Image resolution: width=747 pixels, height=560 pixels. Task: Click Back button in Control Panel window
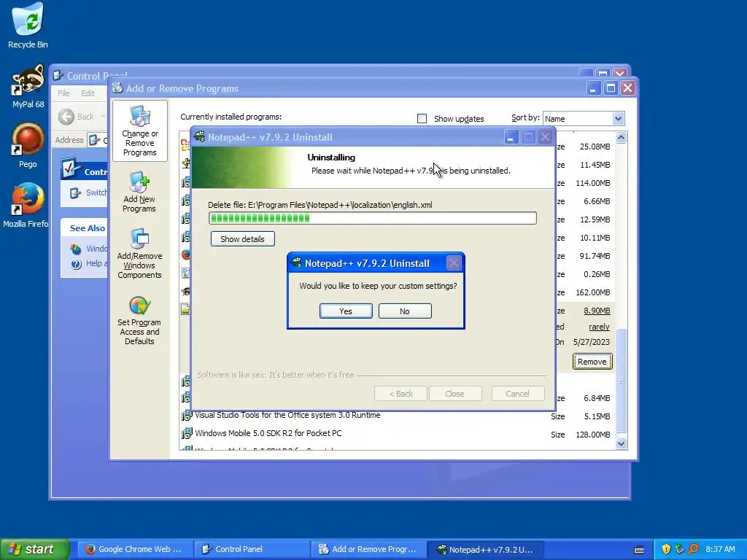77,117
